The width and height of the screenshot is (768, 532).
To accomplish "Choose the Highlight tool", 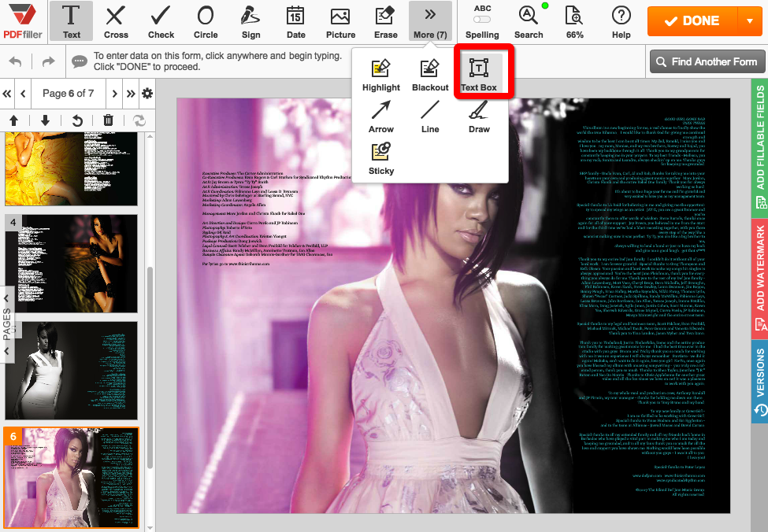I will (x=381, y=74).
